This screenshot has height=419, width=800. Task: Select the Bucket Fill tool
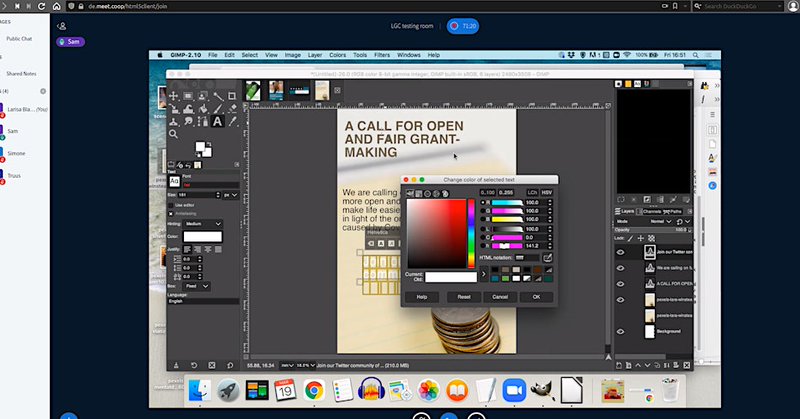click(203, 109)
